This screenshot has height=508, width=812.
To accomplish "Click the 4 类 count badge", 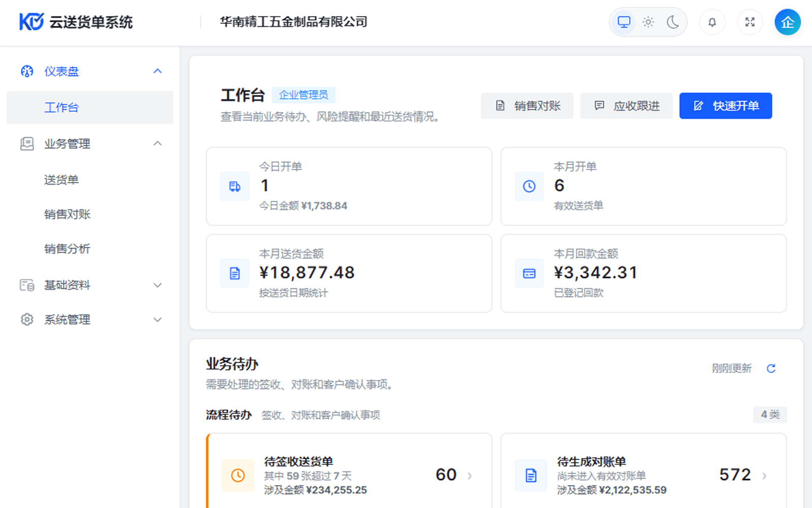I will coord(770,415).
